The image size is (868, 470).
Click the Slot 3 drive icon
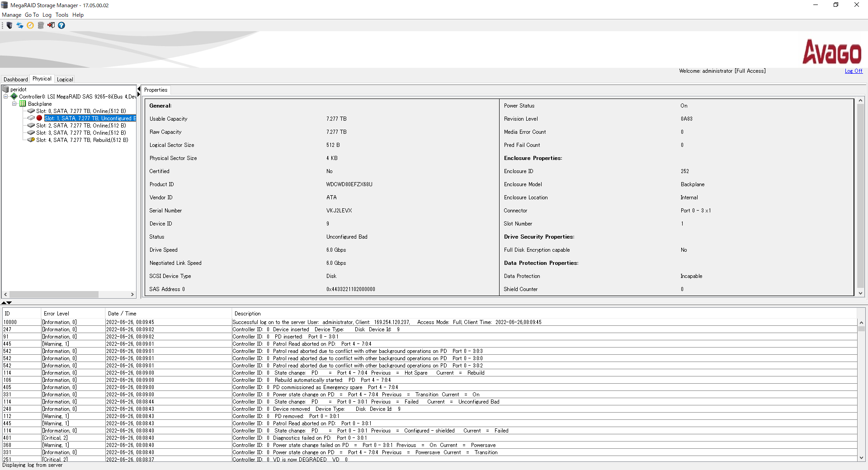pyautogui.click(x=31, y=132)
